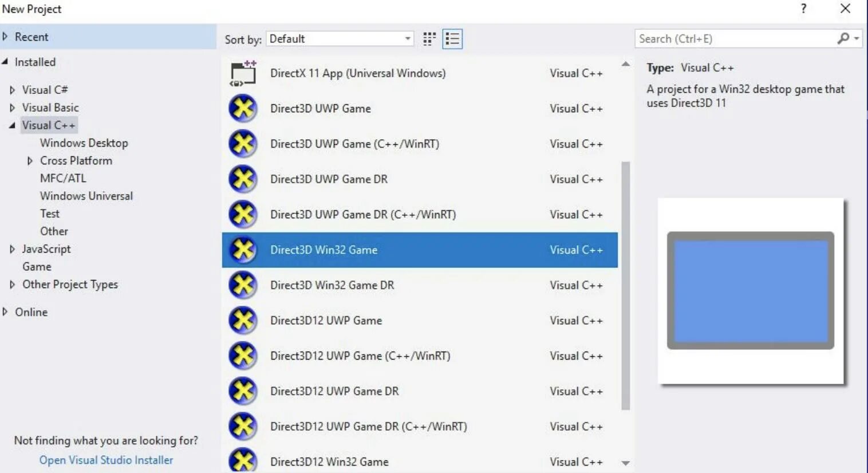Close the New Project dialog
868x473 pixels.
coord(845,9)
